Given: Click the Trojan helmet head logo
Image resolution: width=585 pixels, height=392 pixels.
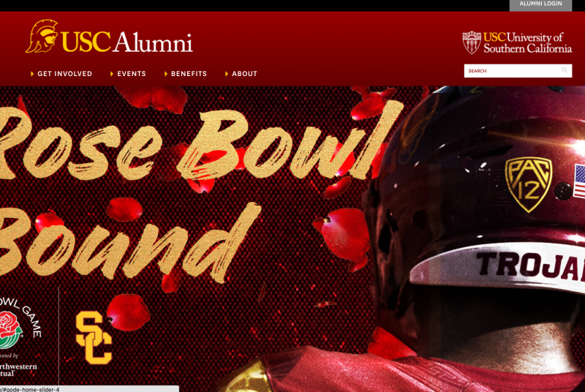Looking at the screenshot, I should point(42,36).
